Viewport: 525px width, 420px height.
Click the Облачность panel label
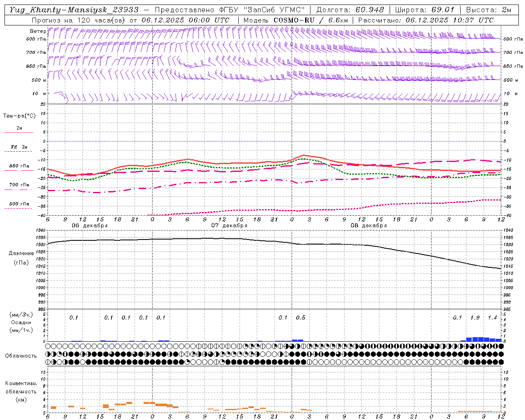click(21, 356)
